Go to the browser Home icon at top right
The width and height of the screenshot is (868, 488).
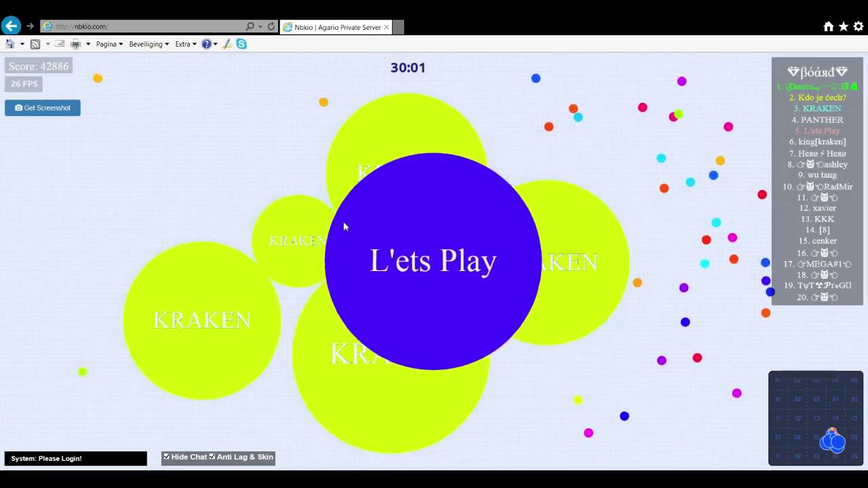(x=828, y=26)
